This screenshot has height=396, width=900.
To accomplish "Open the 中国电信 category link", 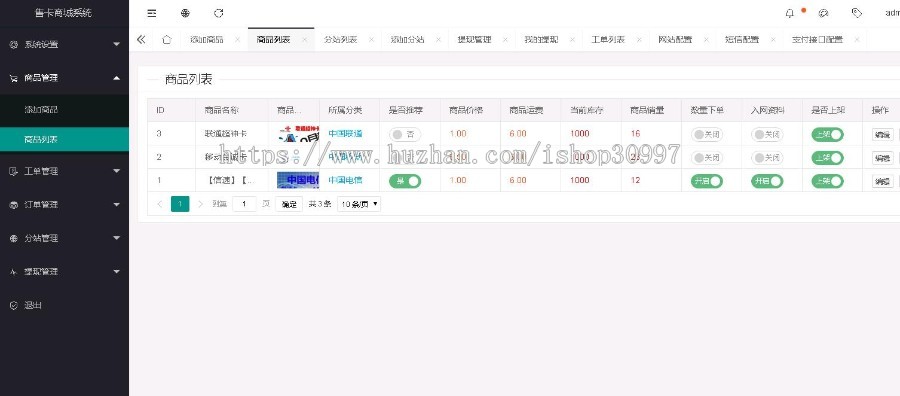I will (x=346, y=180).
